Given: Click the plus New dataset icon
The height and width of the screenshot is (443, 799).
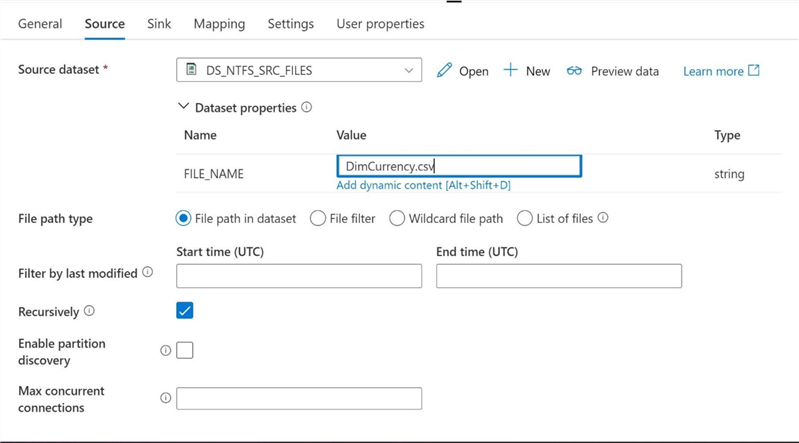Looking at the screenshot, I should pyautogui.click(x=511, y=70).
